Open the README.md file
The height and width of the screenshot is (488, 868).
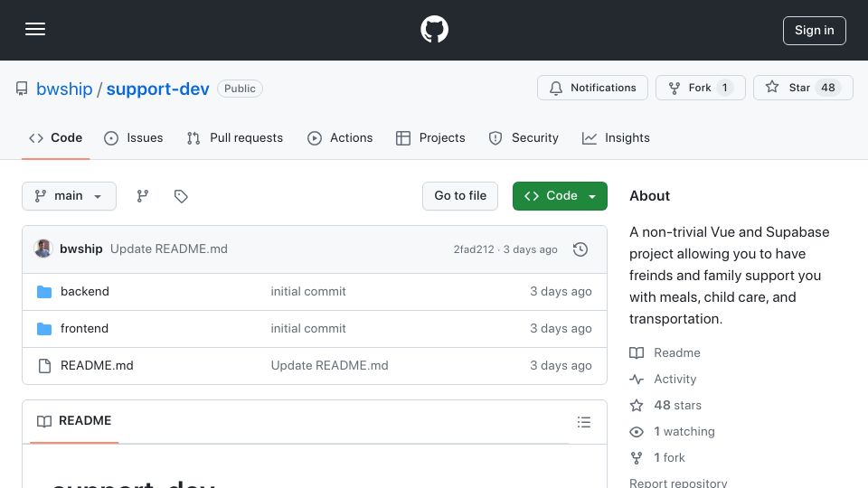click(x=97, y=366)
